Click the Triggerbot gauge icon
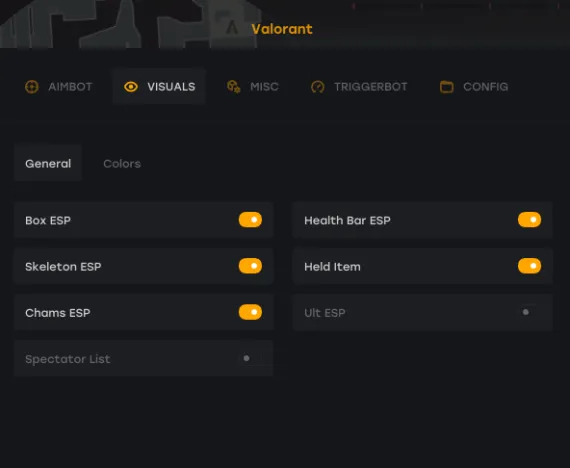 click(x=318, y=87)
